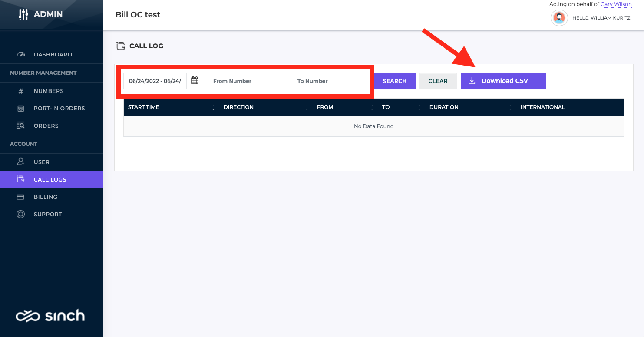Click the ADMIN sliders logo icon

[23, 14]
